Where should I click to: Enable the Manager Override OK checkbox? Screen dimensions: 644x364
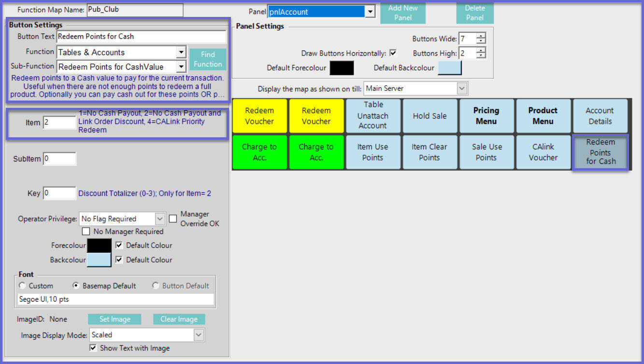(x=173, y=219)
